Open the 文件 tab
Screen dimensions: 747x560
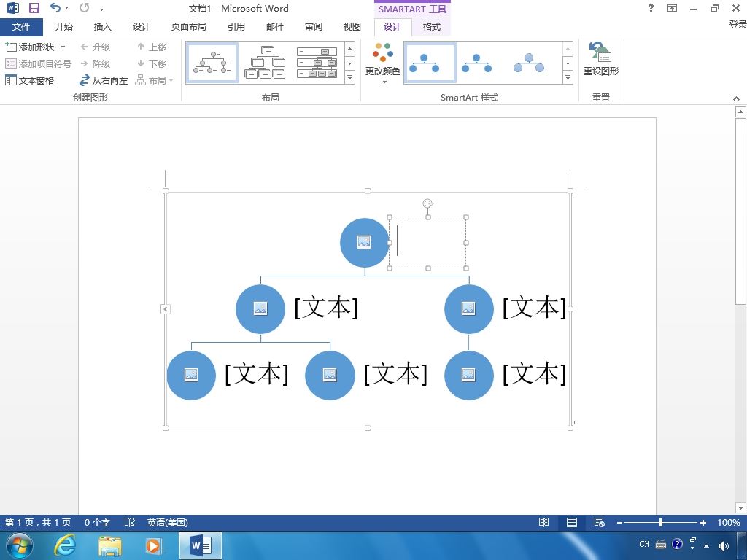click(21, 27)
